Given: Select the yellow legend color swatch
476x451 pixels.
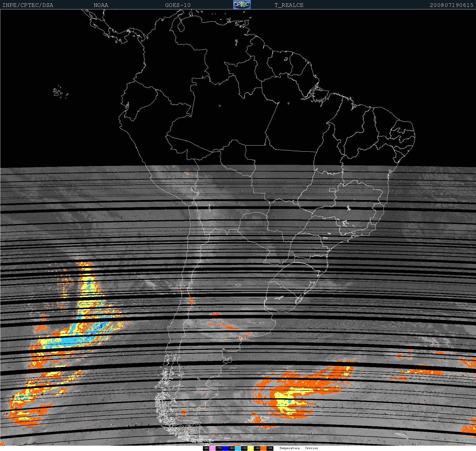Looking at the screenshot, I should pos(250,448).
